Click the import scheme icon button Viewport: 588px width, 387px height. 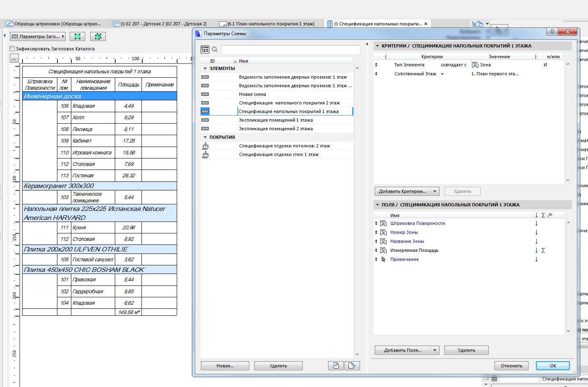coord(336,366)
